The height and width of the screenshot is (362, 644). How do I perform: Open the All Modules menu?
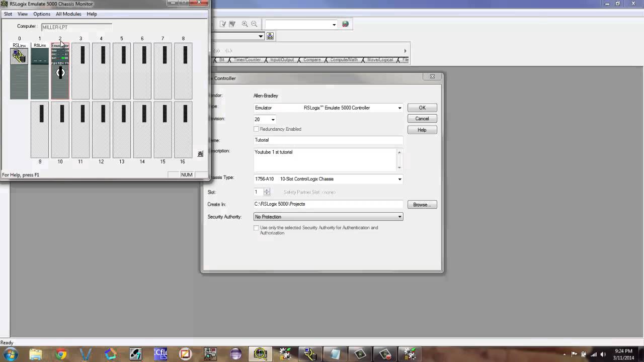coord(68,14)
